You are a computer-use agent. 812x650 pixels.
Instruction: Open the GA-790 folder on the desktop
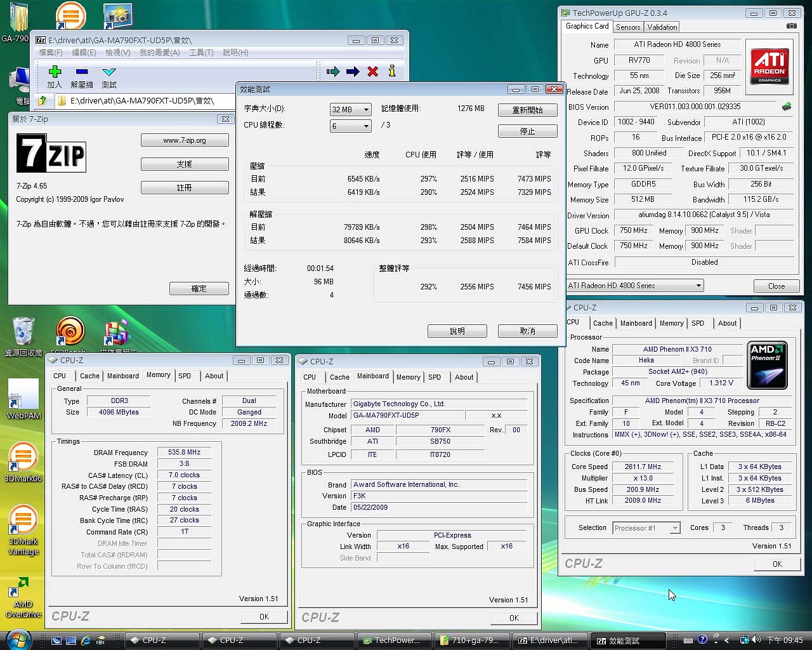coord(16,22)
